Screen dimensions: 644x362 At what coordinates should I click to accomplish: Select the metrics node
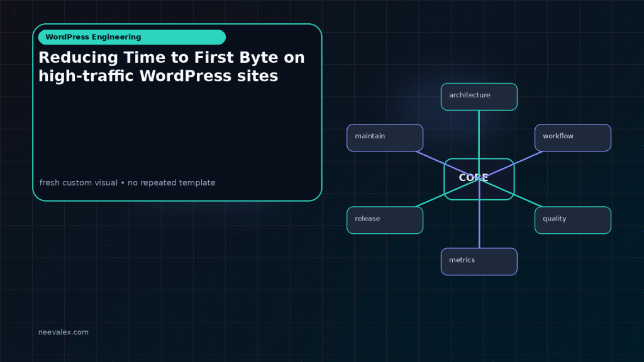[x=479, y=261]
